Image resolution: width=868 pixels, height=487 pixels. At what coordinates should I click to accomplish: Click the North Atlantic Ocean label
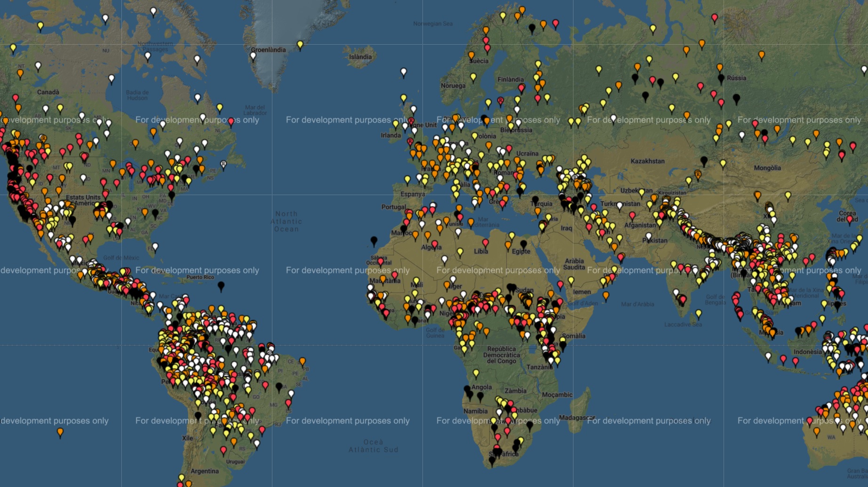tap(287, 221)
